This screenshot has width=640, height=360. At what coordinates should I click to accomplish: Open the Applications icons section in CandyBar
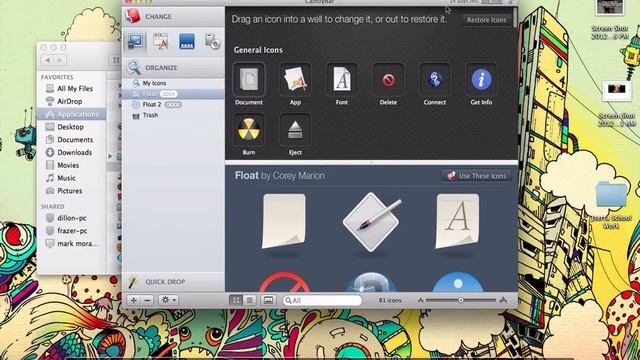point(161,42)
